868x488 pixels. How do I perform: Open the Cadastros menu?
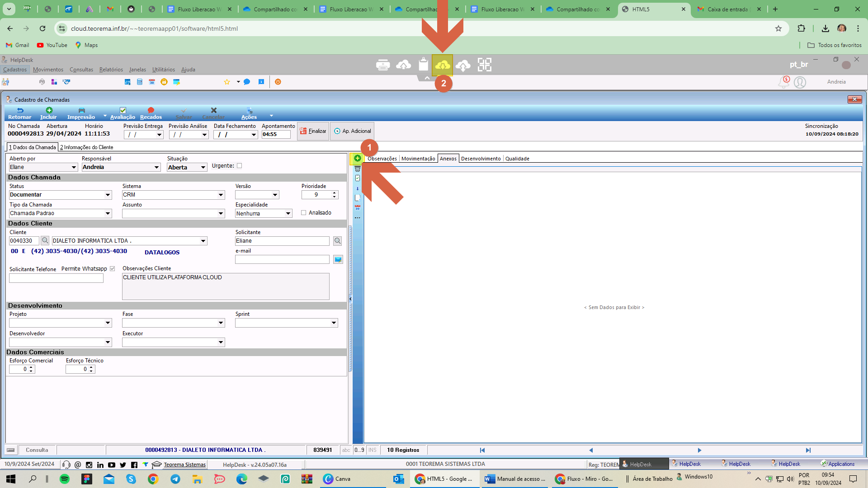pos(15,70)
